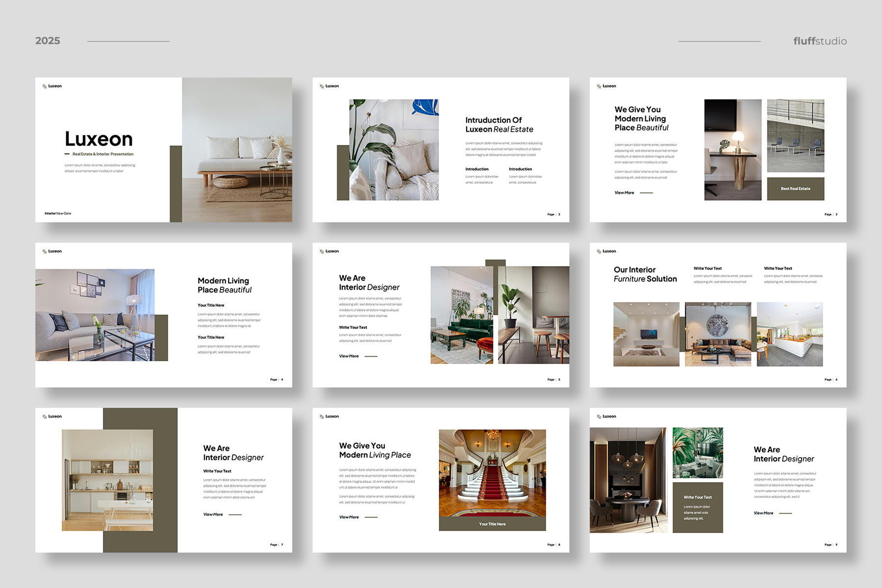Select the grand red staircase photo

click(492, 473)
